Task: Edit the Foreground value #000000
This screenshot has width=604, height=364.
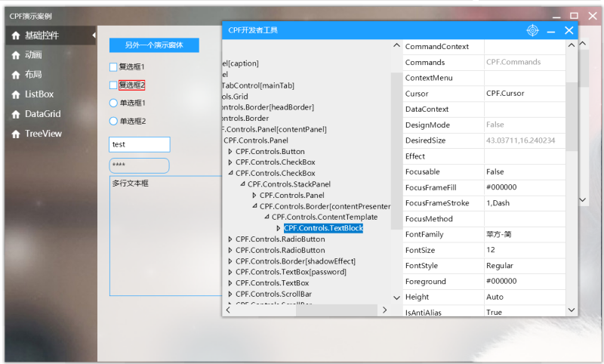Action: (x=525, y=281)
